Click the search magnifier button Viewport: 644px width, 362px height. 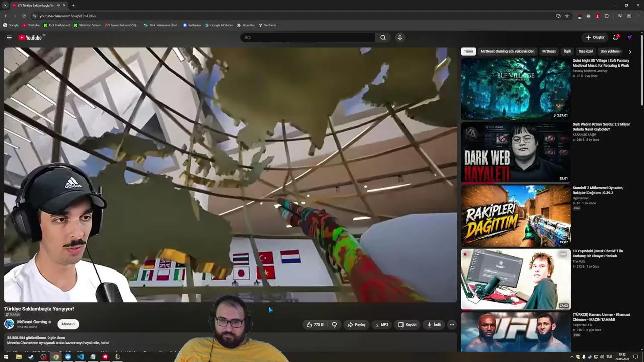pyautogui.click(x=383, y=37)
